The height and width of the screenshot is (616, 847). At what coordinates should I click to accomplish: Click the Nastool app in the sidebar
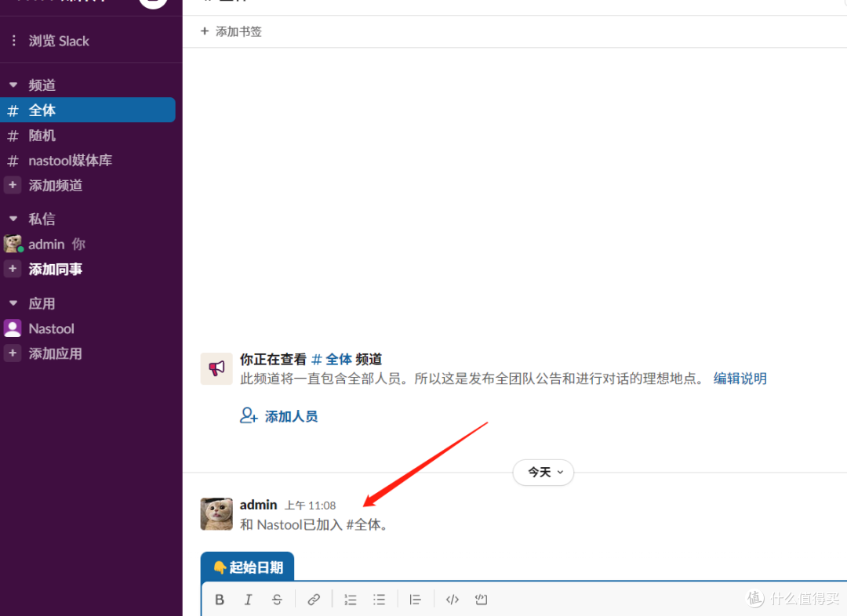50,328
